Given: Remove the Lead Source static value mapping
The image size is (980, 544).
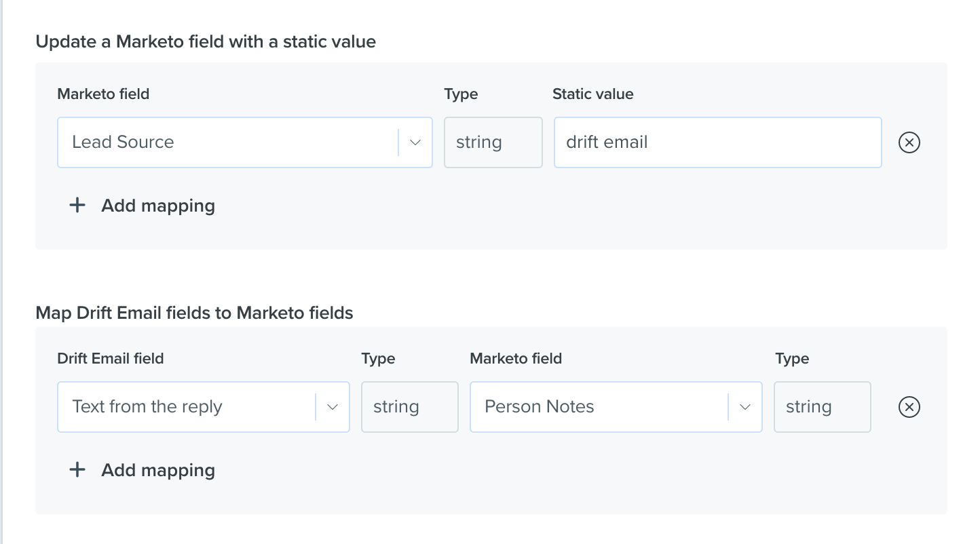Looking at the screenshot, I should point(909,142).
